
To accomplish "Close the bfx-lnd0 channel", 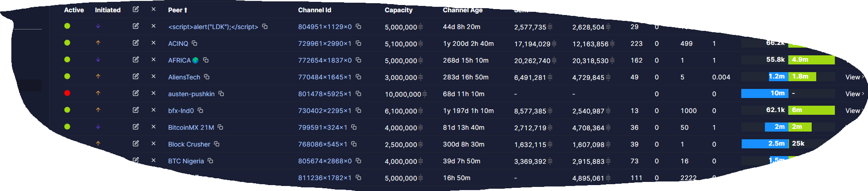I will tap(154, 110).
